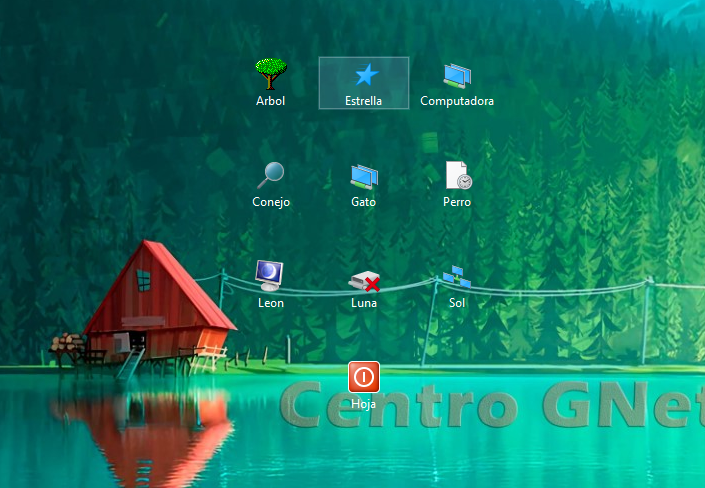The width and height of the screenshot is (705, 488).
Task: Click the blue star Estrella icon
Action: tap(365, 75)
